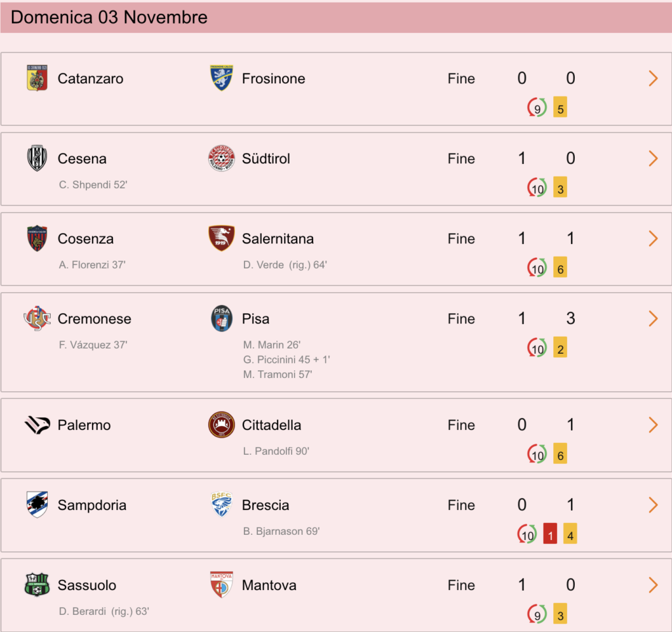Click the Salernitana club crest
Viewport: 672px width, 632px height.
coord(221,238)
